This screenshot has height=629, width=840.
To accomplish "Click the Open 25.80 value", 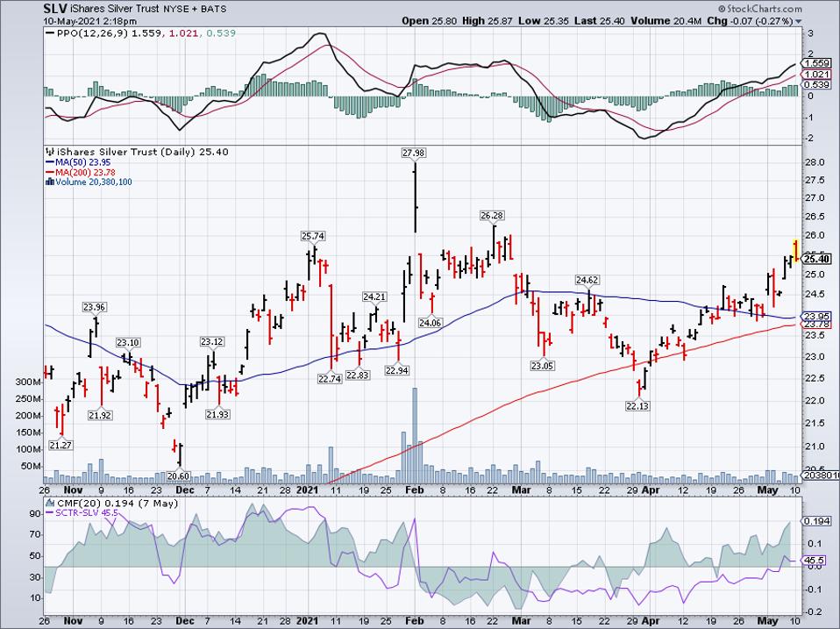I will coord(430,21).
